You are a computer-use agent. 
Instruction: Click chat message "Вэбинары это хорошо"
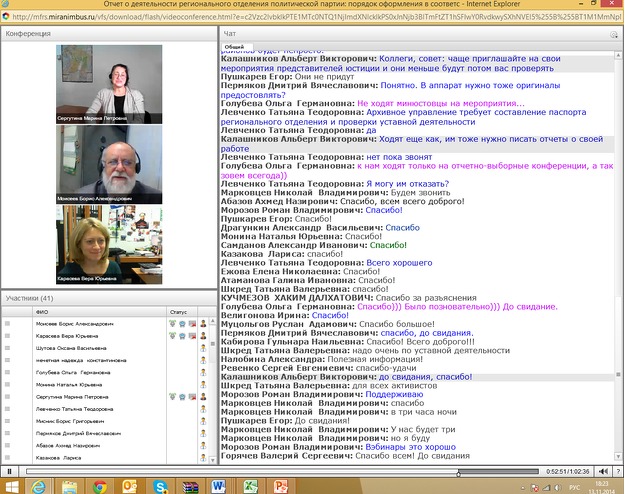[x=410, y=447]
